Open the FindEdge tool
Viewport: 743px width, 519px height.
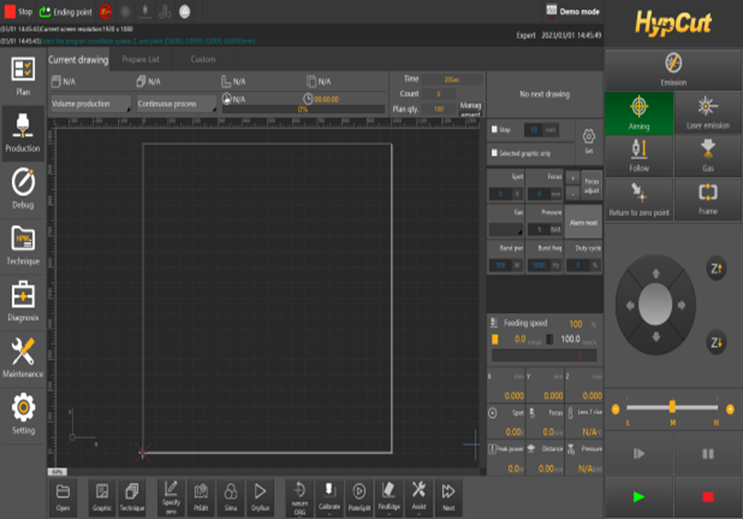(388, 495)
